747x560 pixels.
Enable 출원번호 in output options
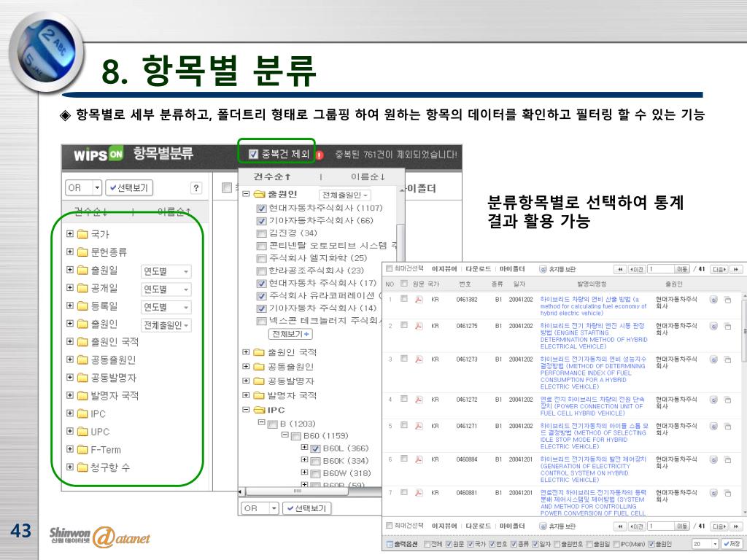pyautogui.click(x=557, y=544)
